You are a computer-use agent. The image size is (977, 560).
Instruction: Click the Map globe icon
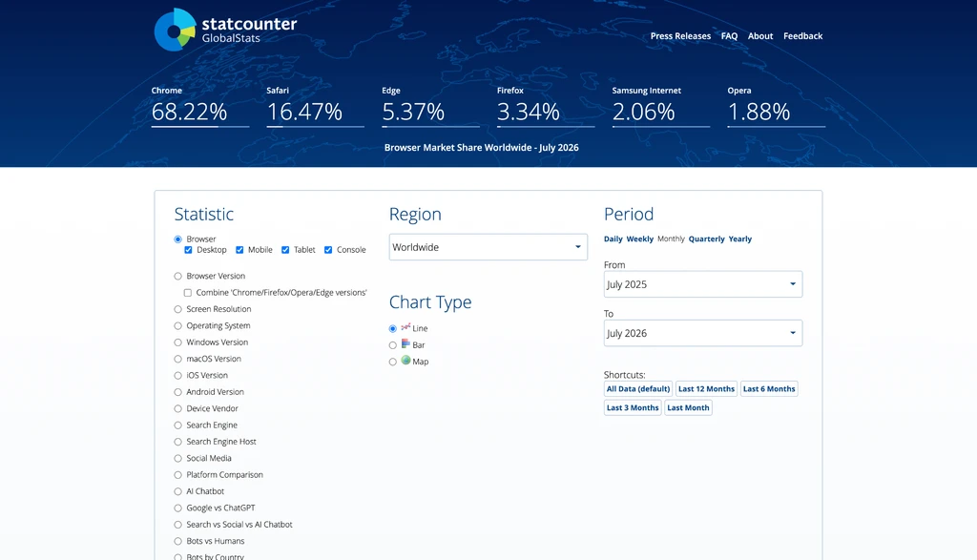pyautogui.click(x=405, y=360)
